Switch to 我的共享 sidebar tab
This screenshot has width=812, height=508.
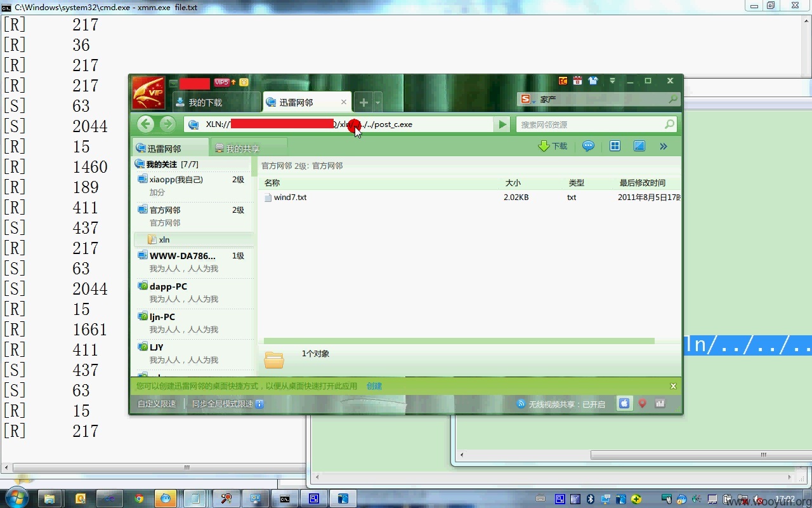tap(248, 148)
